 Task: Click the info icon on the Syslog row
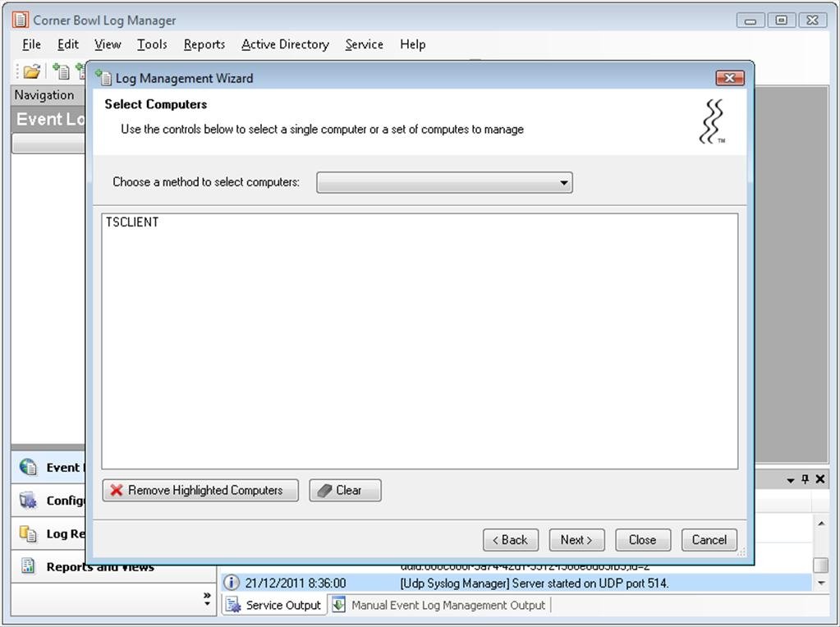point(231,582)
